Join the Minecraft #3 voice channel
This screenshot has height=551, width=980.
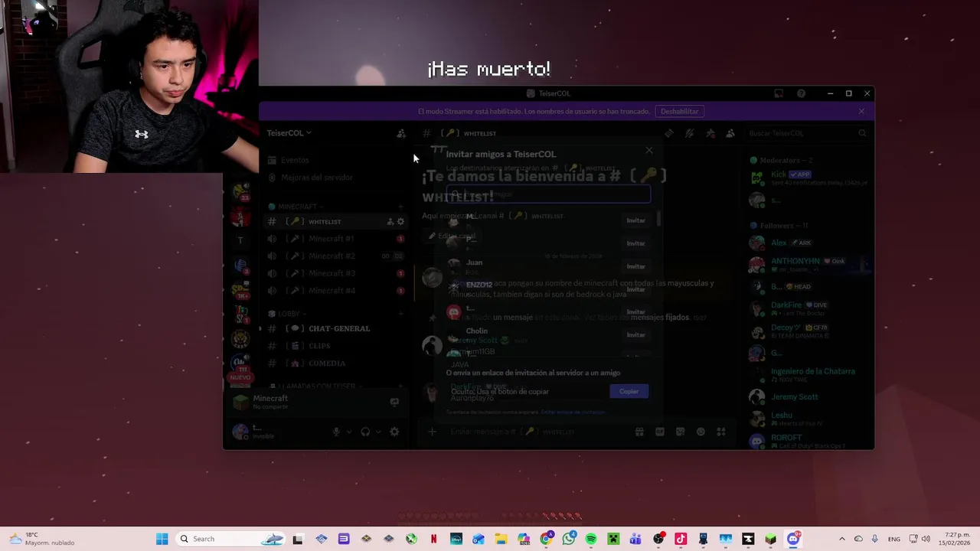335,273
